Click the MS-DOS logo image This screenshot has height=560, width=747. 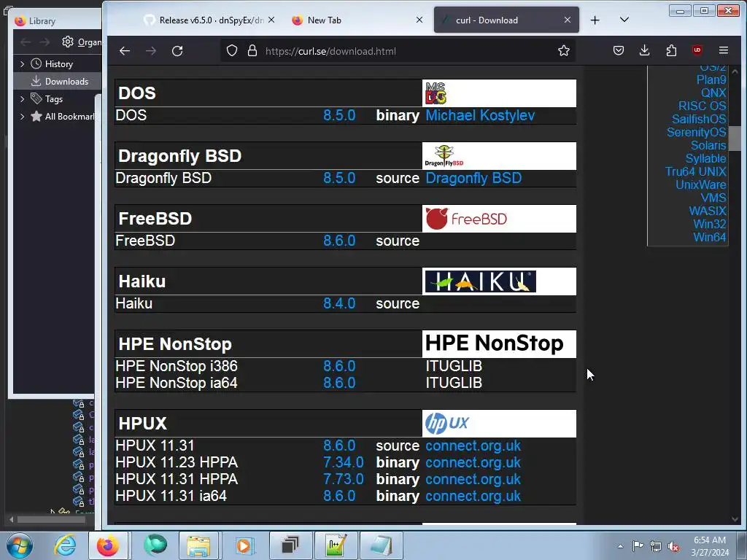436,93
